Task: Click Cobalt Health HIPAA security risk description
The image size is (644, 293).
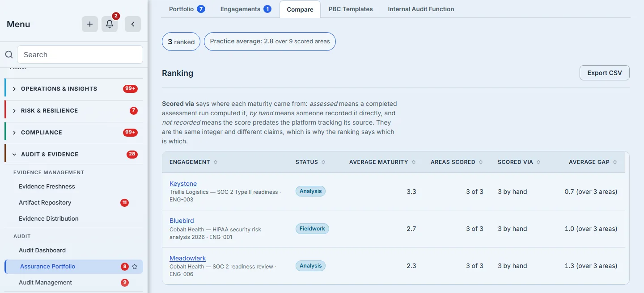Action: coord(215,233)
